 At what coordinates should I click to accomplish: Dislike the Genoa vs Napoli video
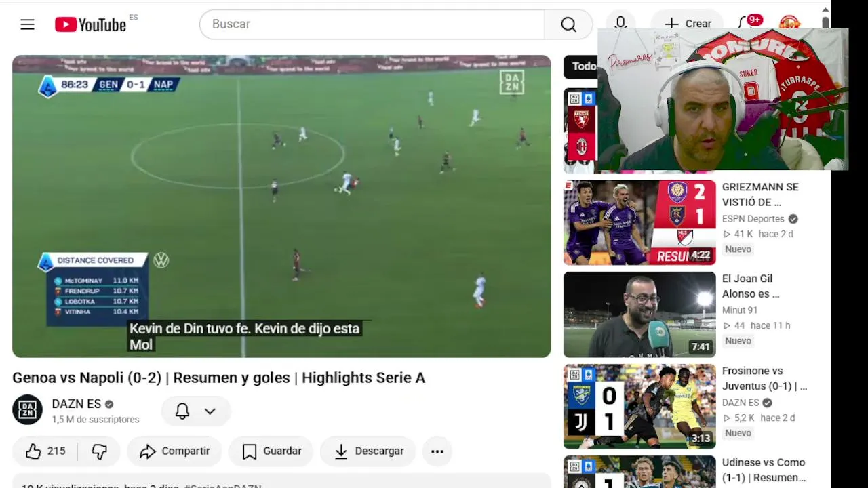click(99, 451)
